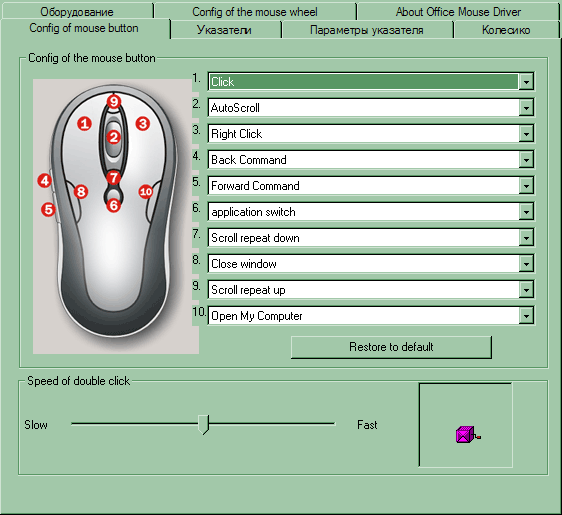Click the AutoScroll combo box text

click(235, 108)
